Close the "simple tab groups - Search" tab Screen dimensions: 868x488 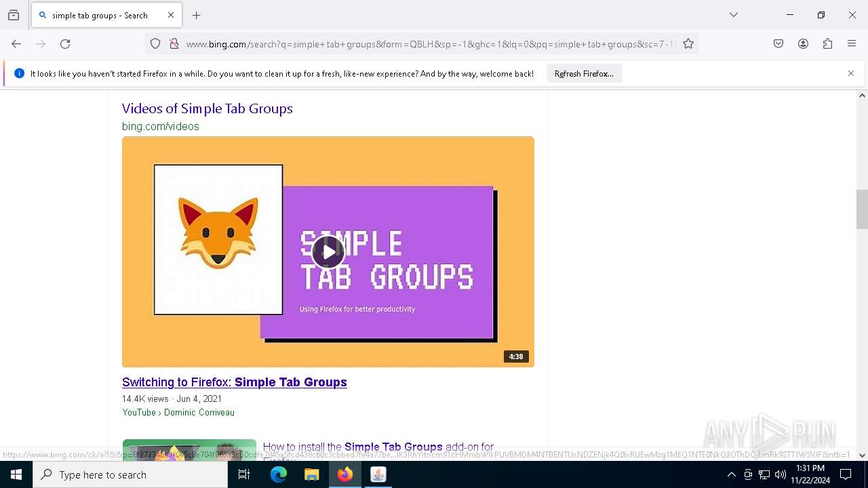tap(171, 15)
